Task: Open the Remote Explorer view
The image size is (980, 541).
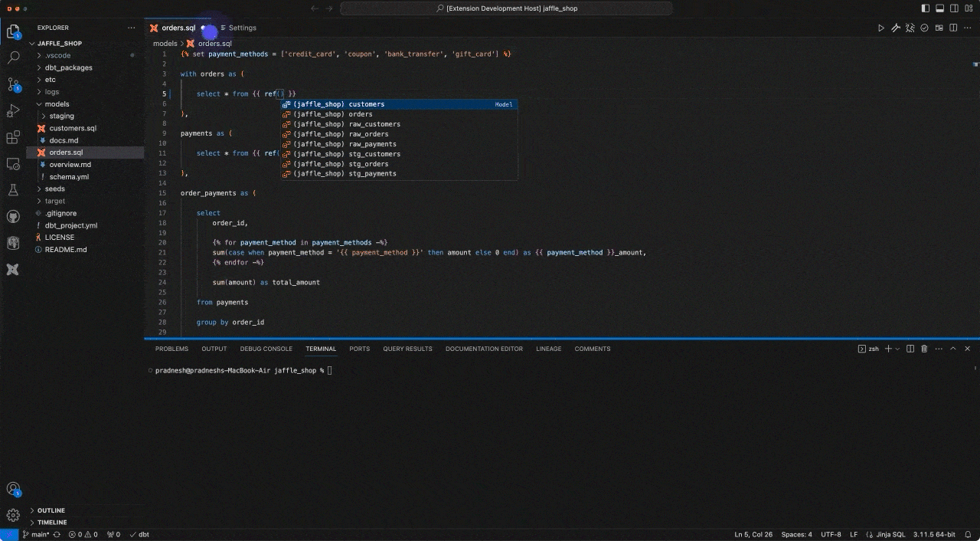Action: tap(13, 164)
